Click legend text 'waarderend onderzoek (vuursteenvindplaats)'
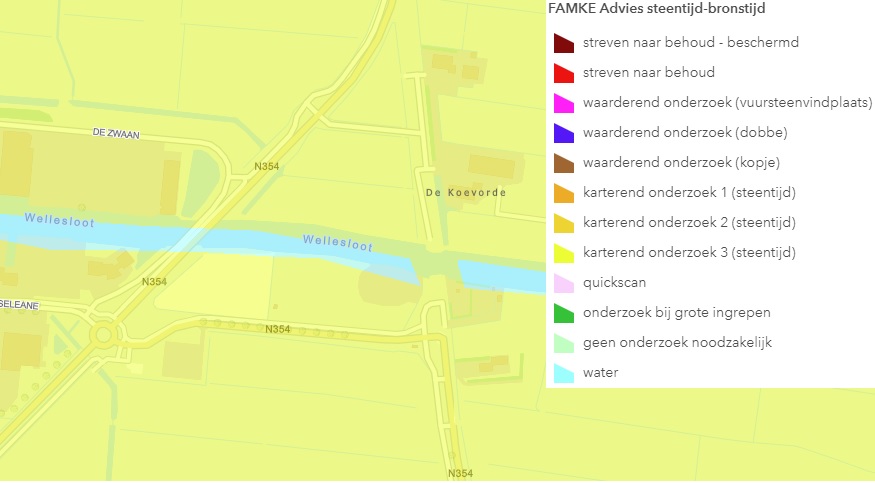The height and width of the screenshot is (483, 875). tap(727, 103)
